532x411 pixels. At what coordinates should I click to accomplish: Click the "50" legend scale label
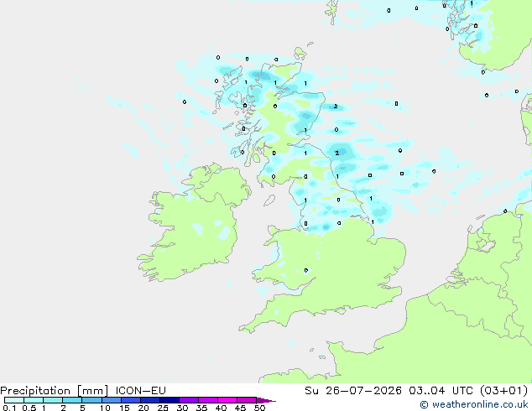coord(259,408)
